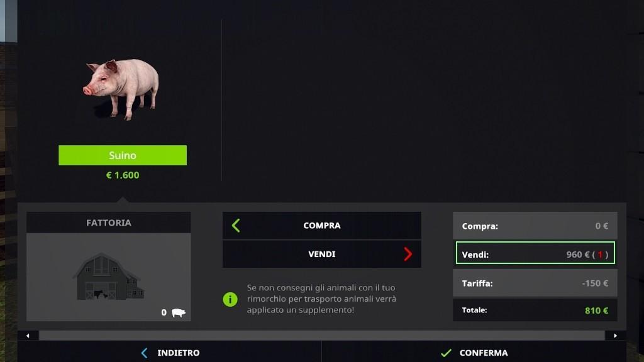The width and height of the screenshot is (644, 362).
Task: Click the red right arrow on Vendi
Action: click(x=408, y=254)
